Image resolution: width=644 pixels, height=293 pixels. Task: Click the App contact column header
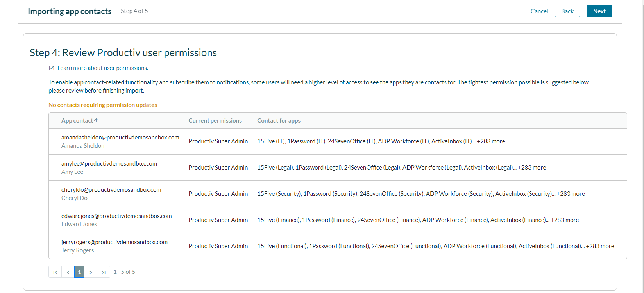[77, 121]
